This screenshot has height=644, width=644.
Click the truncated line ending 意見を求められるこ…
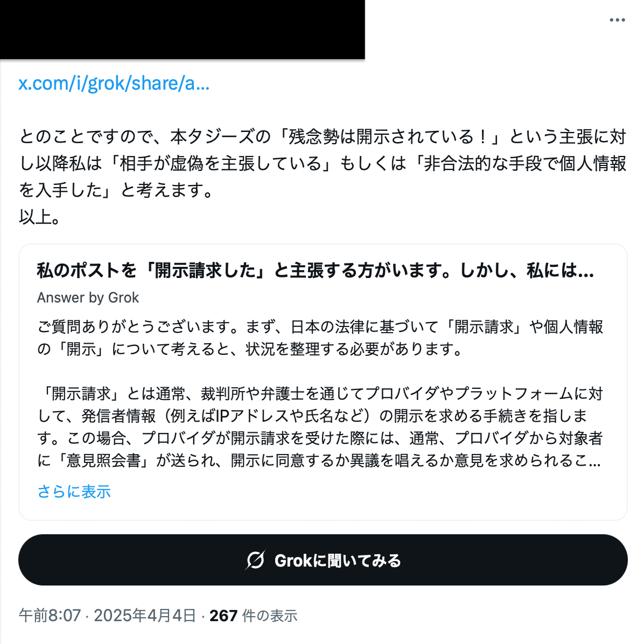[319, 460]
